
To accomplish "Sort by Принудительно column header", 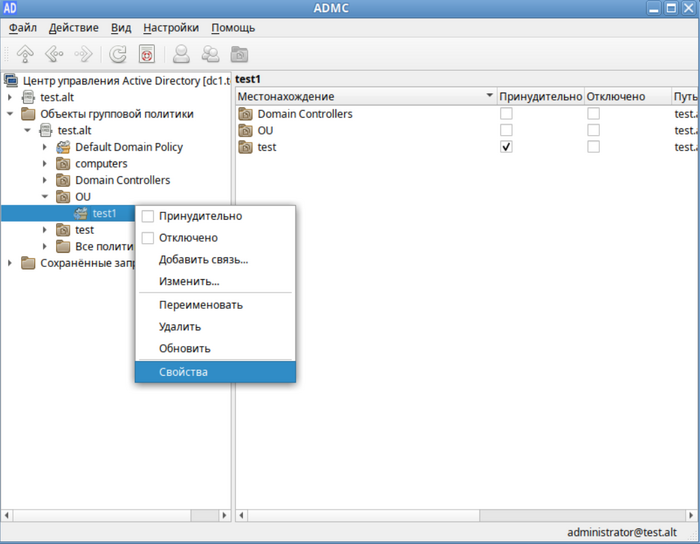I will 540,96.
